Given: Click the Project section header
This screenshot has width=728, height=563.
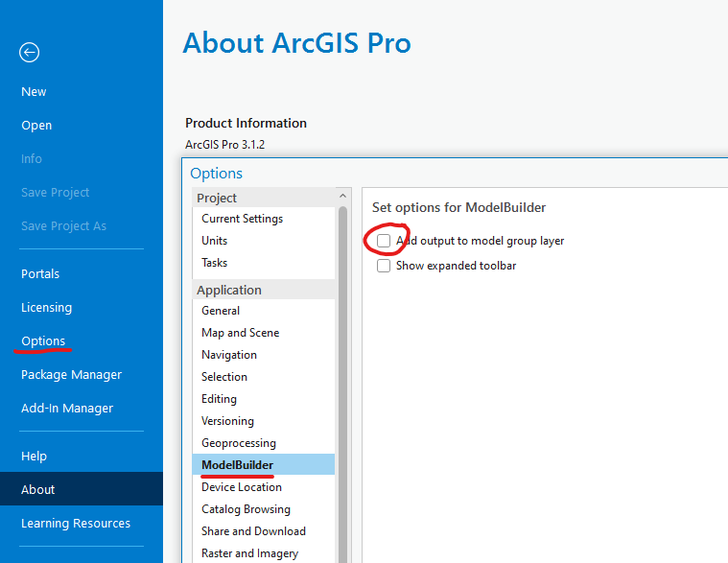Looking at the screenshot, I should 263,198.
